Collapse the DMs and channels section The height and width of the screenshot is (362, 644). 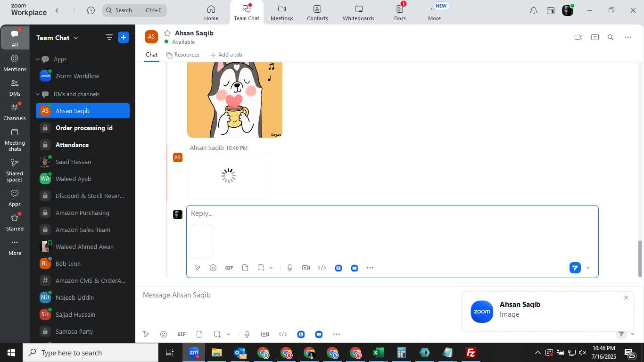coord(38,94)
